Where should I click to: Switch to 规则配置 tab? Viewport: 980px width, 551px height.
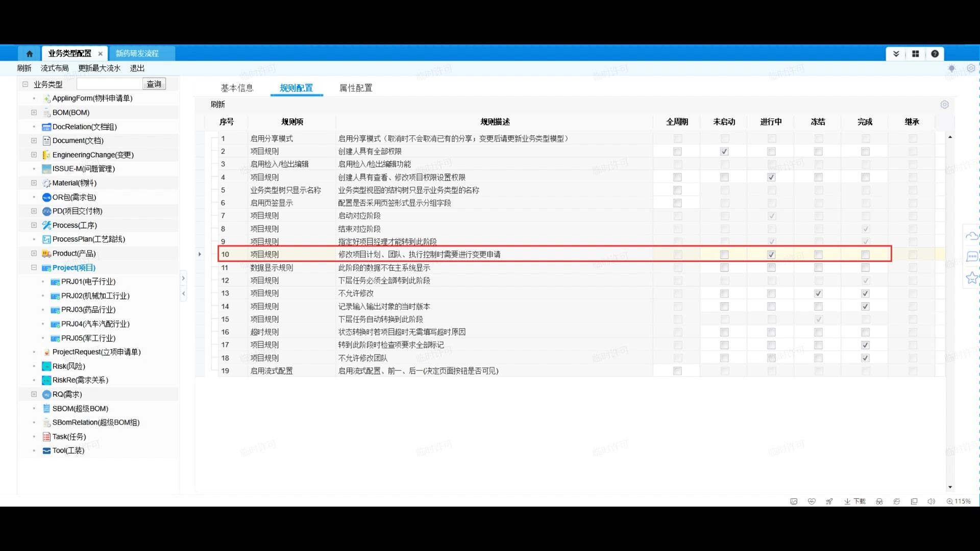(x=297, y=88)
